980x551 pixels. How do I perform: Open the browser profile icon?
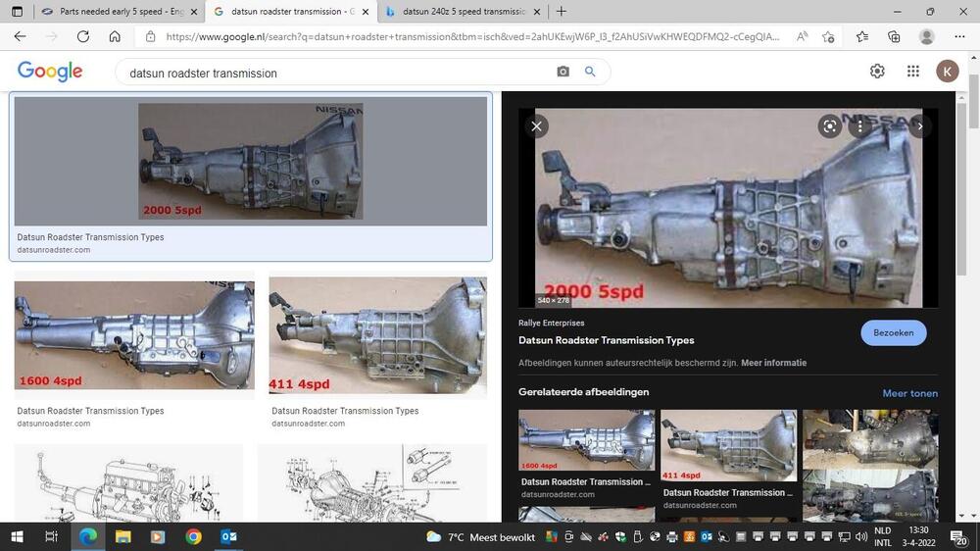tap(927, 37)
